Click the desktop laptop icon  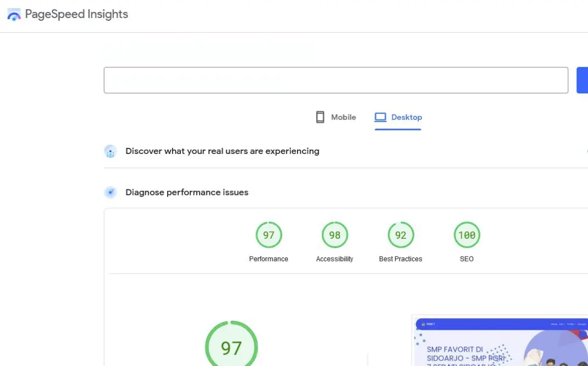380,117
